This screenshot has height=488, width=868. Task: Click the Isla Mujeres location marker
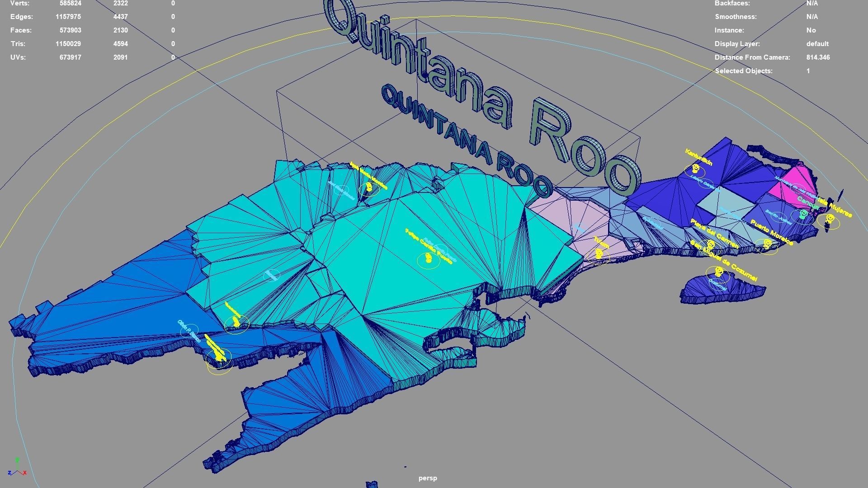(x=830, y=217)
